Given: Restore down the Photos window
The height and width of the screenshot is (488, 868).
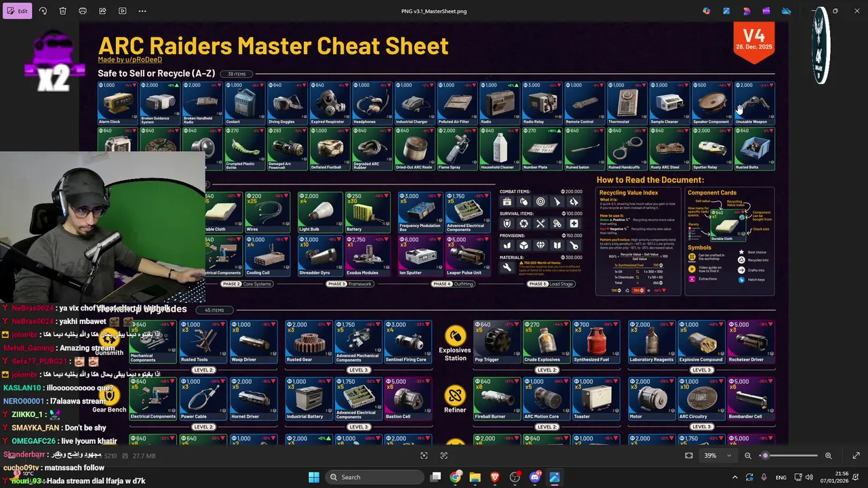Looking at the screenshot, I should 835,11.
